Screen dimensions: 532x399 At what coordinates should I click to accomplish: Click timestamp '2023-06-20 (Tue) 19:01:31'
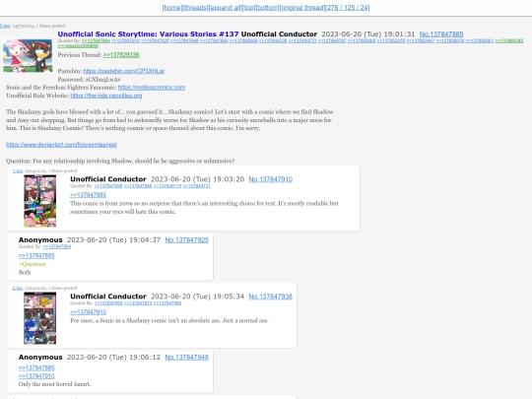(x=368, y=34)
